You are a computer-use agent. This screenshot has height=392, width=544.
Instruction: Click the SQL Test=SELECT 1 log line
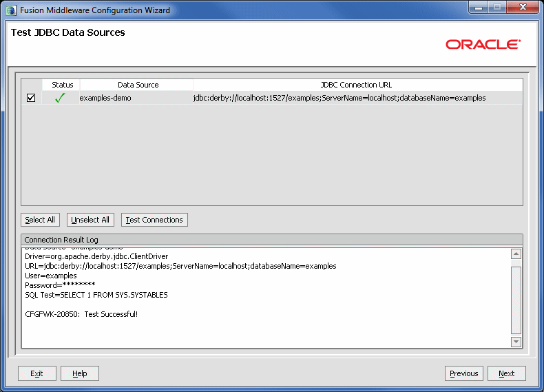96,295
